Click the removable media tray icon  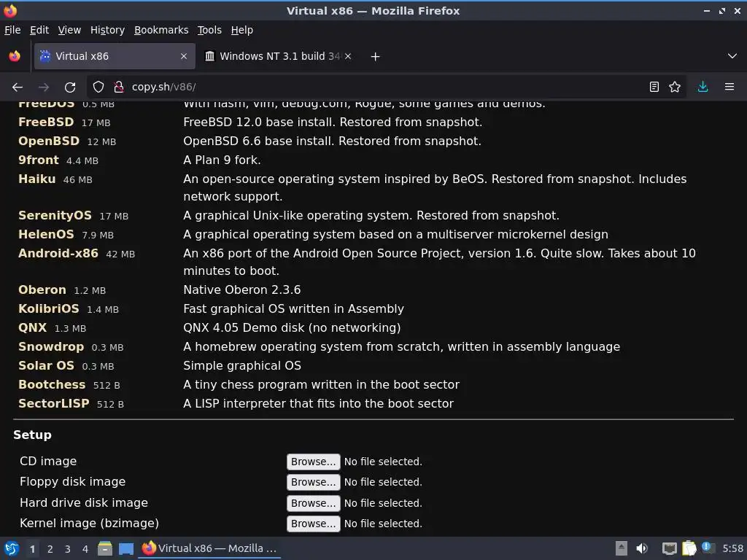tap(622, 548)
